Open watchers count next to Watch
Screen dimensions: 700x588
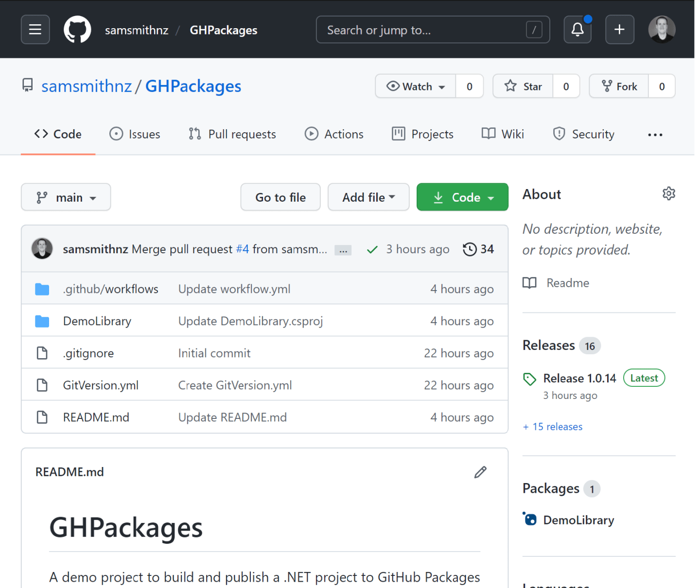tap(470, 86)
